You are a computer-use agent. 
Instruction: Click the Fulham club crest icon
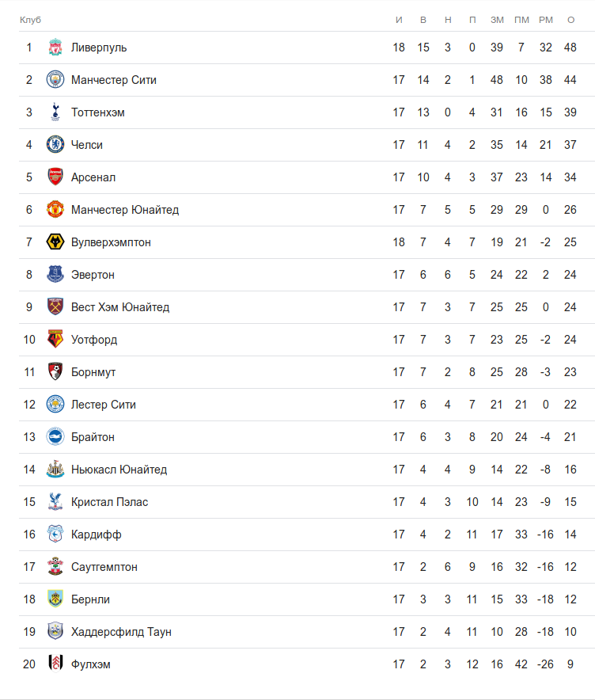point(55,664)
